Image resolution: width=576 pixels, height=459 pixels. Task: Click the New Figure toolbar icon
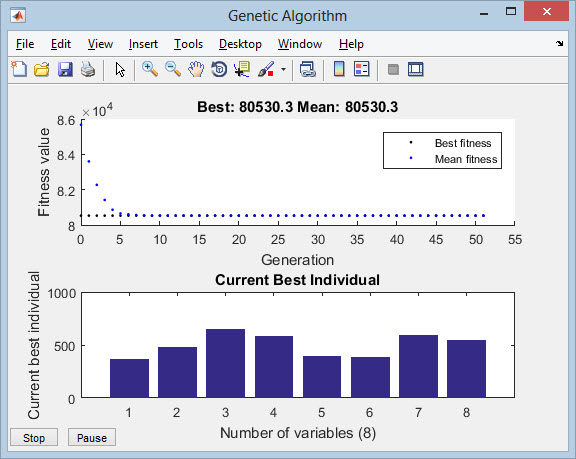(19, 69)
